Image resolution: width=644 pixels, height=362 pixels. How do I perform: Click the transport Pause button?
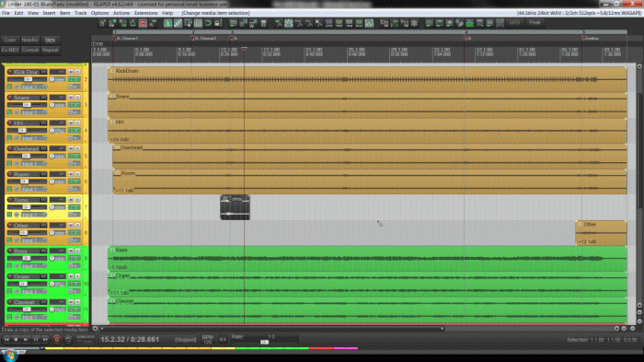coord(35,339)
